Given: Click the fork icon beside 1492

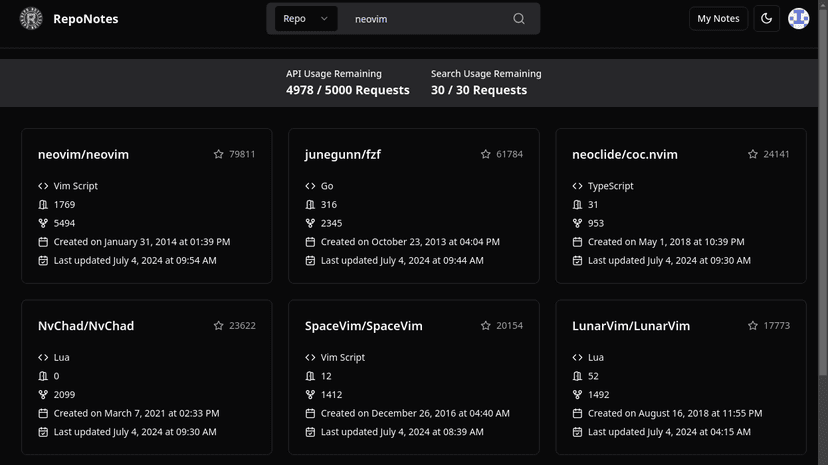Looking at the screenshot, I should pos(578,395).
